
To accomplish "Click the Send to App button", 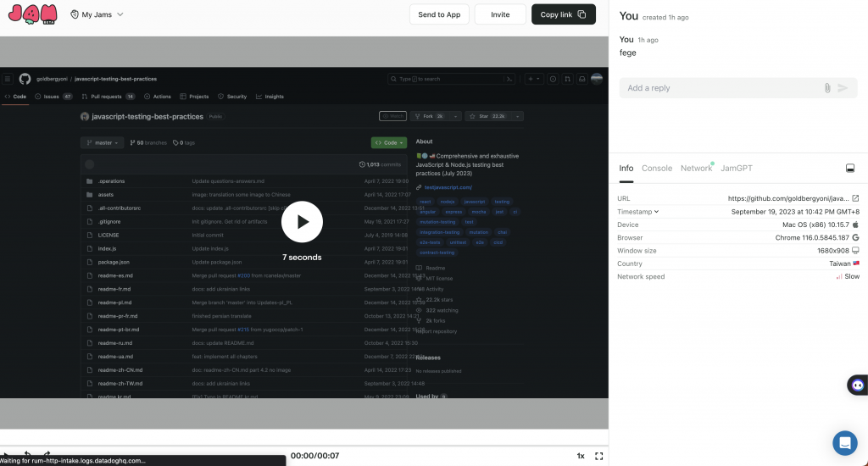I will (439, 14).
